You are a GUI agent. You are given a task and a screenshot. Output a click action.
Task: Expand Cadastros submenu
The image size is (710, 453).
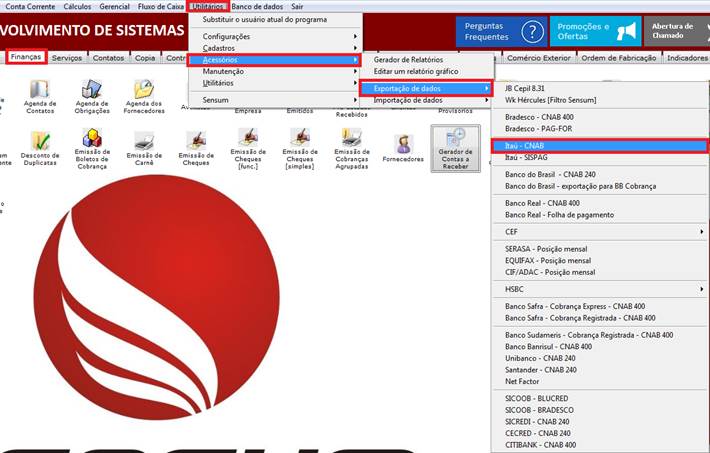(x=275, y=48)
